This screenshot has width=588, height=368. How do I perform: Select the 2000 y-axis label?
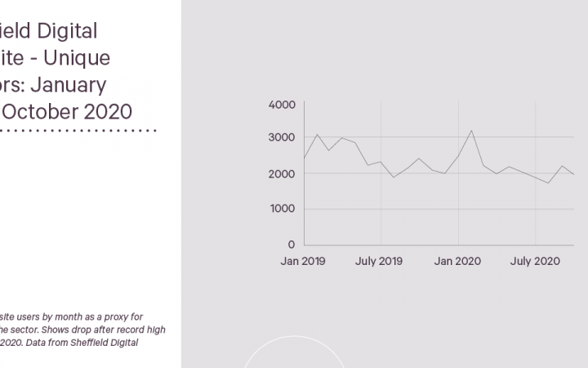tap(282, 174)
